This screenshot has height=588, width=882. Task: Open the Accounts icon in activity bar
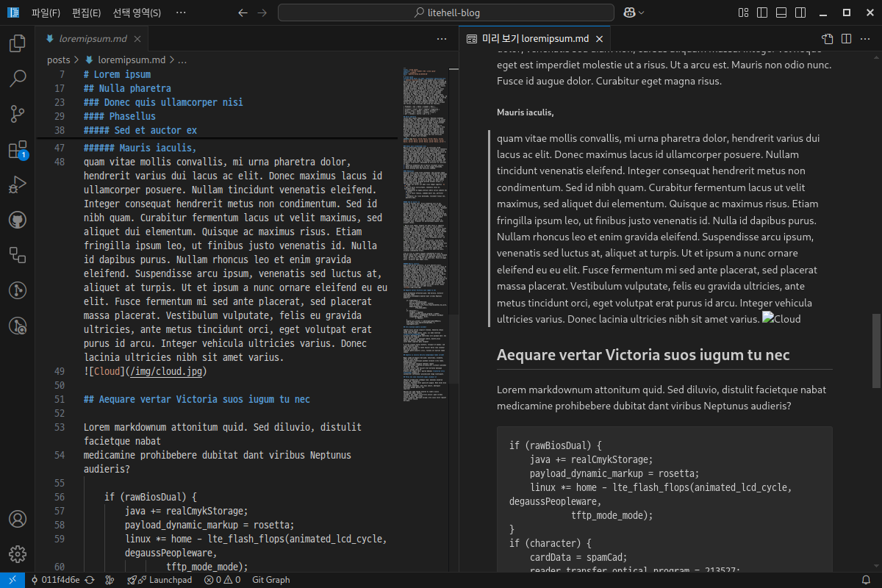(x=18, y=518)
